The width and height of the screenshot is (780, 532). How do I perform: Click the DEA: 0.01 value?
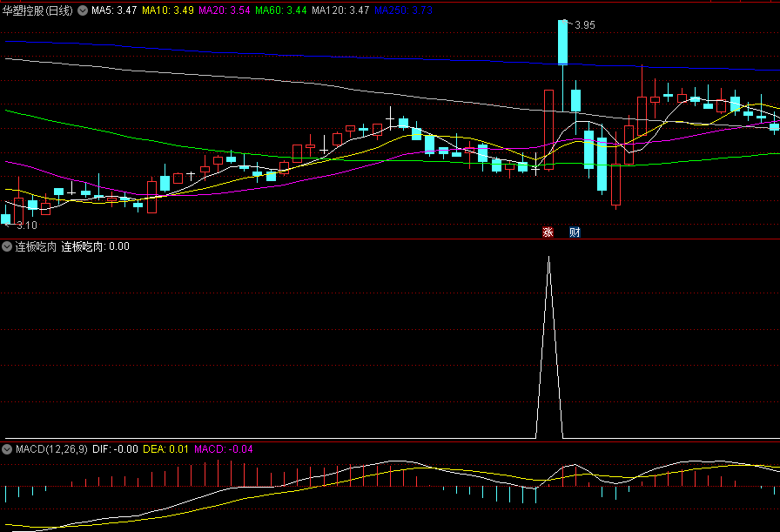(165, 449)
